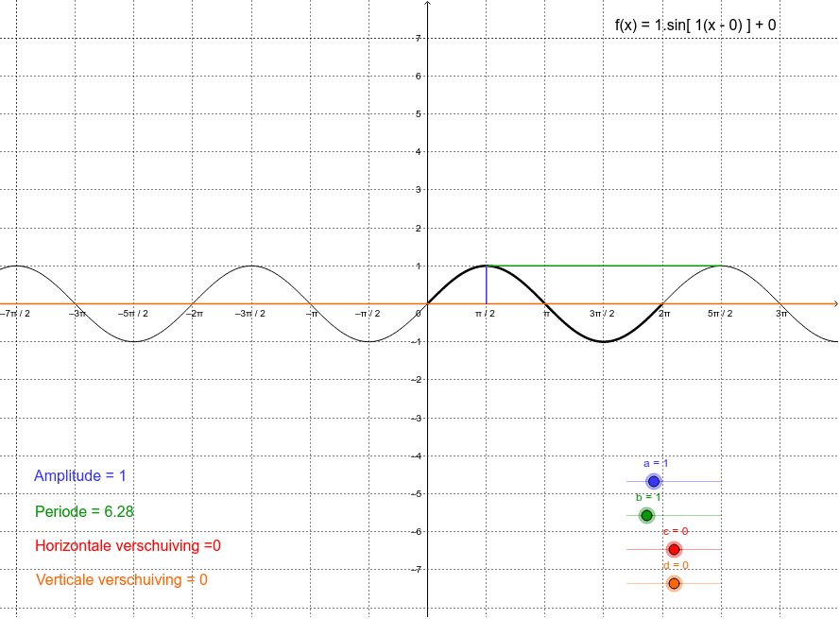Click the origin label 0
The width and height of the screenshot is (840, 619).
click(420, 314)
